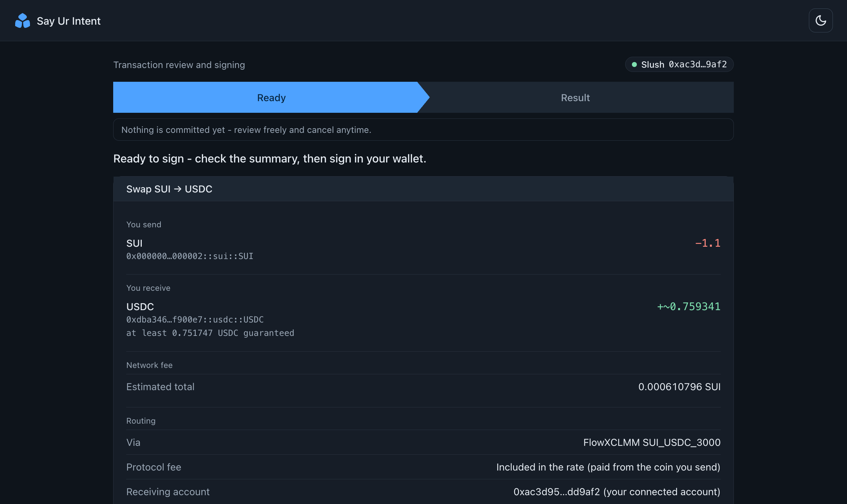Image resolution: width=847 pixels, height=504 pixels.
Task: Select the Result step tab
Action: pos(575,97)
